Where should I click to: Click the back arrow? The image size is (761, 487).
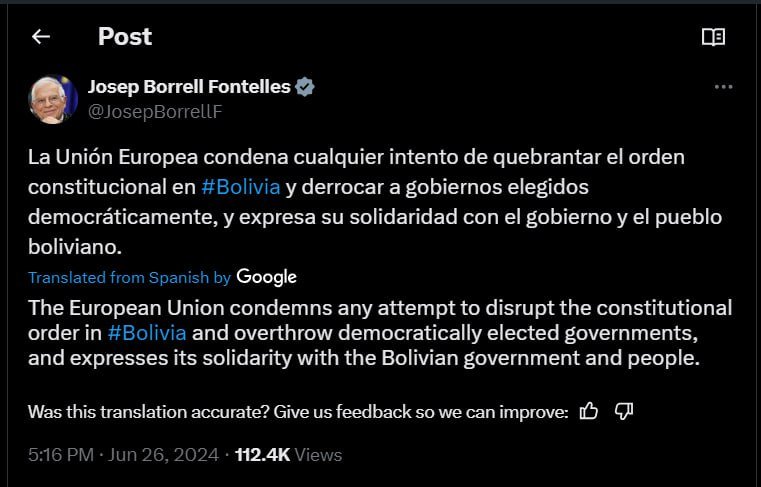point(40,37)
